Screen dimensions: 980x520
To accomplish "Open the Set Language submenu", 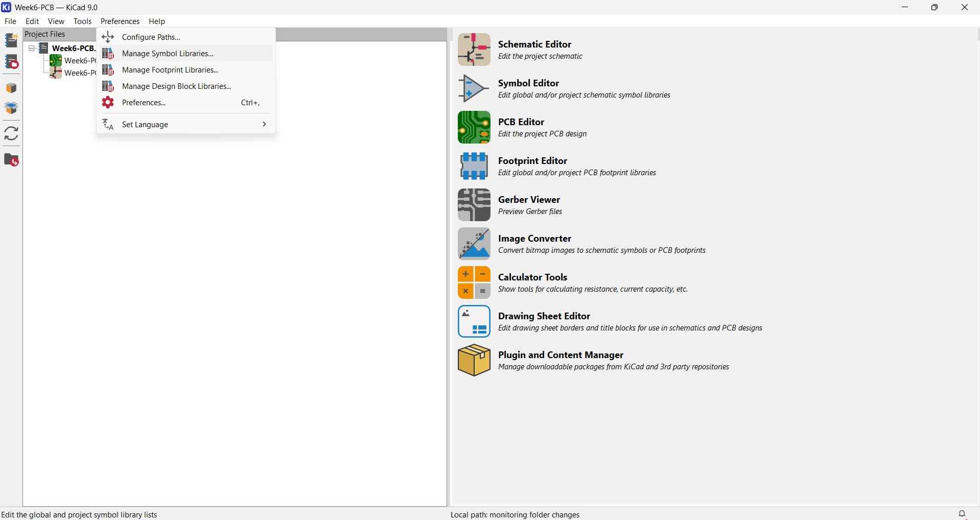I will click(x=146, y=124).
